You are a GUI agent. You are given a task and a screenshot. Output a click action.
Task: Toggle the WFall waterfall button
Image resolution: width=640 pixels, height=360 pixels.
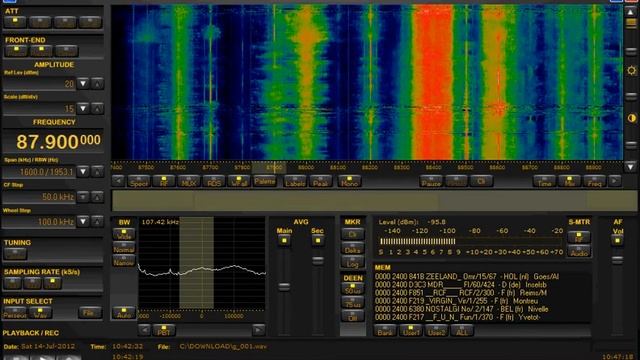point(239,181)
